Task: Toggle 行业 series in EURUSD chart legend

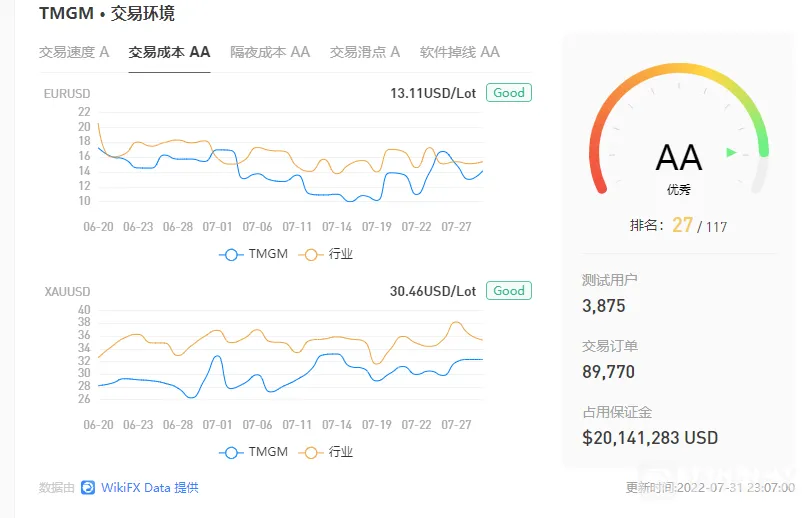Action: pos(326,254)
